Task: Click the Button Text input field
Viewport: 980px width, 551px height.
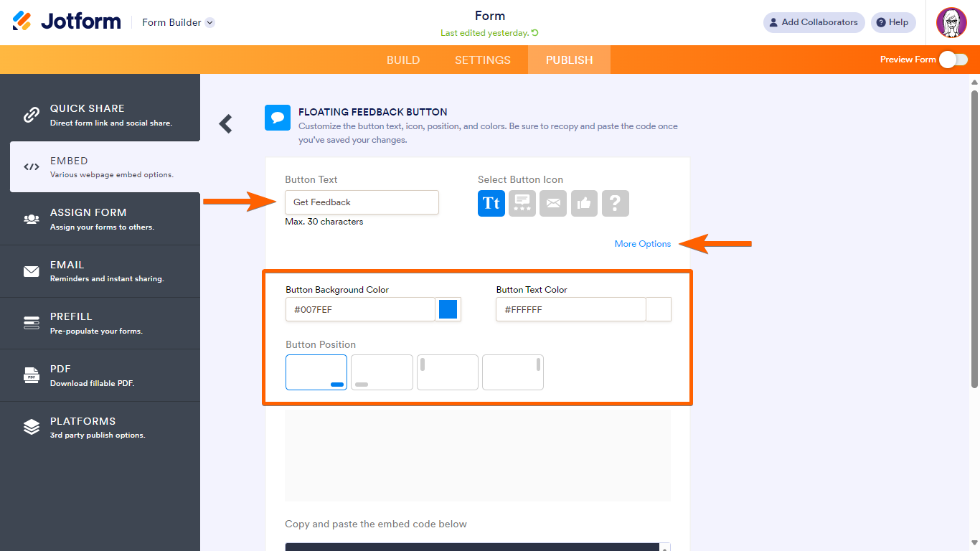Action: [362, 202]
